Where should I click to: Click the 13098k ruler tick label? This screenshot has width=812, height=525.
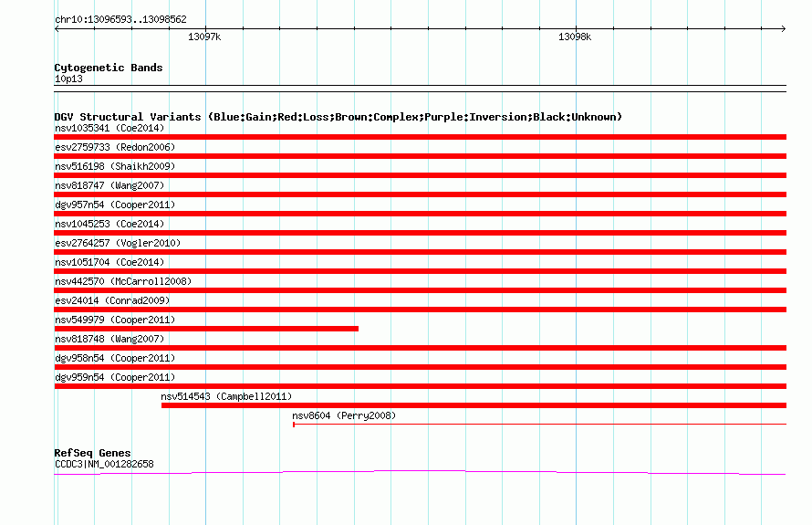pyautogui.click(x=575, y=37)
